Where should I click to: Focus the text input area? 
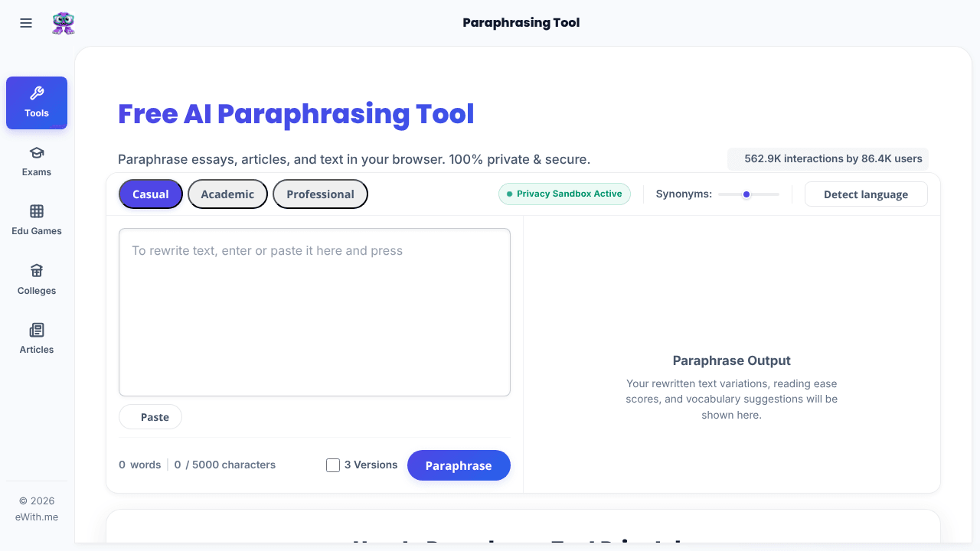tap(315, 312)
